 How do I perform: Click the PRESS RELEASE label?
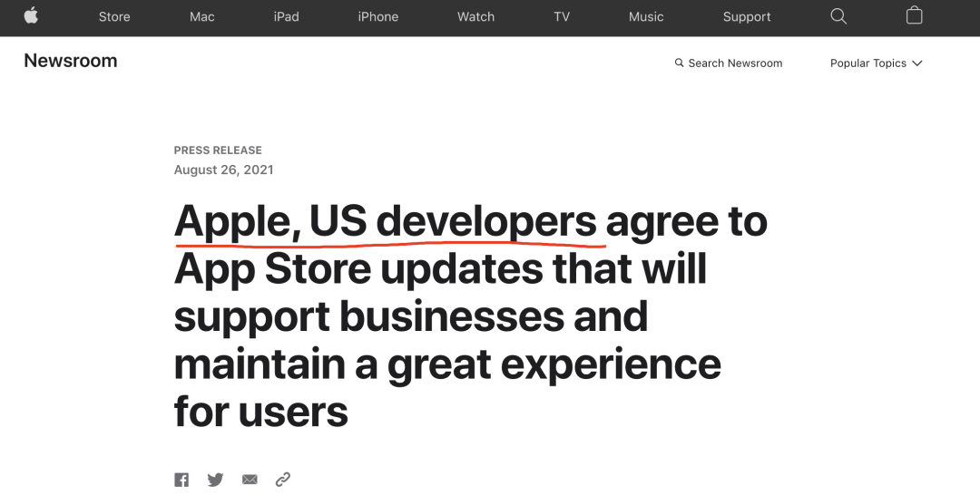tap(218, 150)
